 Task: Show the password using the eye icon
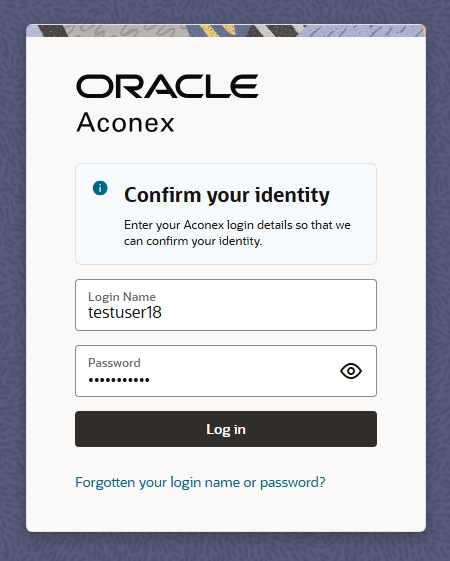coord(351,371)
